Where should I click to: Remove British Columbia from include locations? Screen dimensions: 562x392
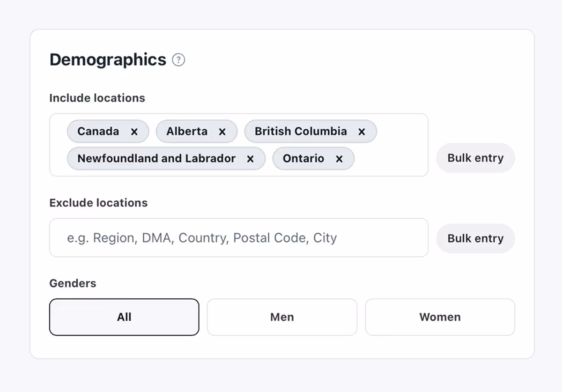(x=362, y=132)
